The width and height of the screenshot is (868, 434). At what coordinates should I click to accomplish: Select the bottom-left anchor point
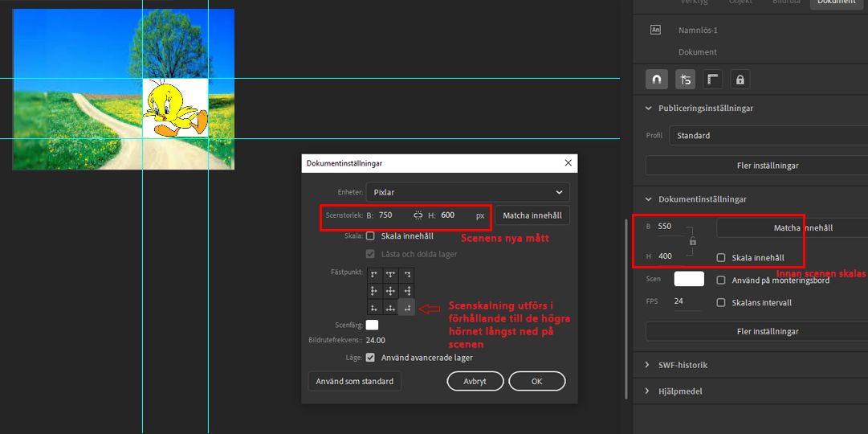374,307
